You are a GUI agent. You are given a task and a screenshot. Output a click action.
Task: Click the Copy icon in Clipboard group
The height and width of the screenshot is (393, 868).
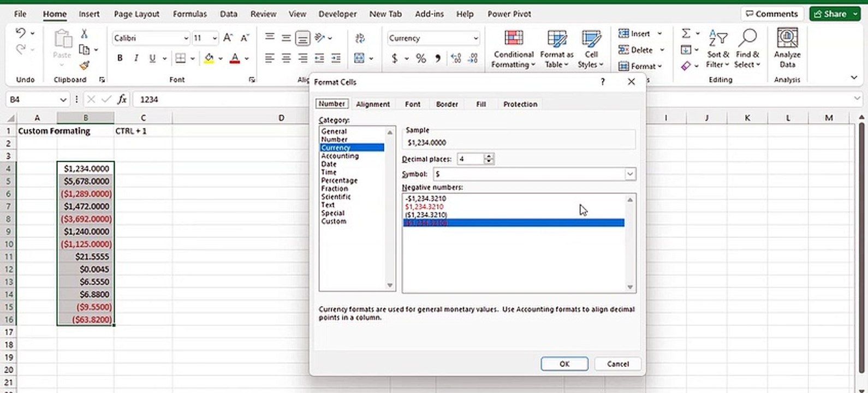point(84,50)
